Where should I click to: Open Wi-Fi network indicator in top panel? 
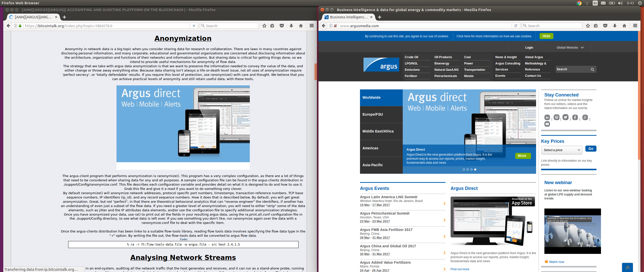587,3
